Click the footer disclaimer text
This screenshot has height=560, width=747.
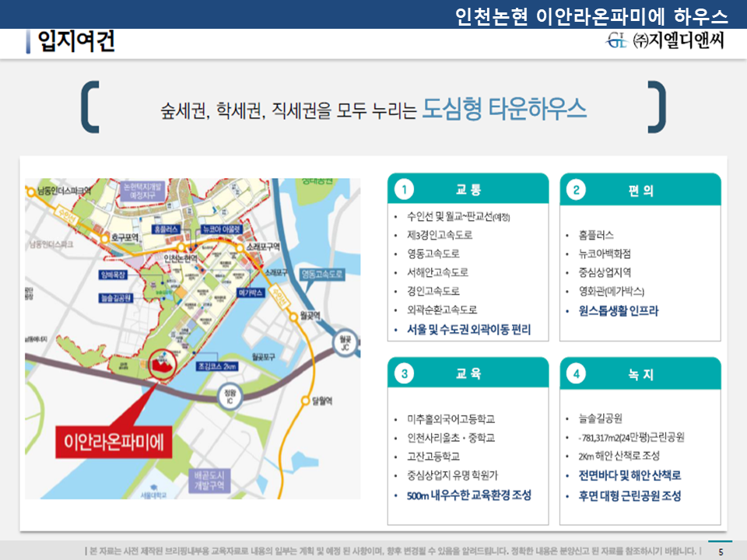393,551
